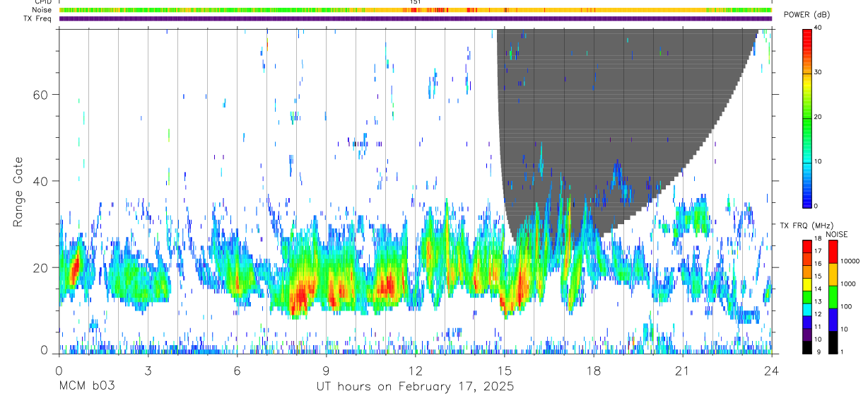Click the 18 value on the TX FRQ scale

[818, 238]
